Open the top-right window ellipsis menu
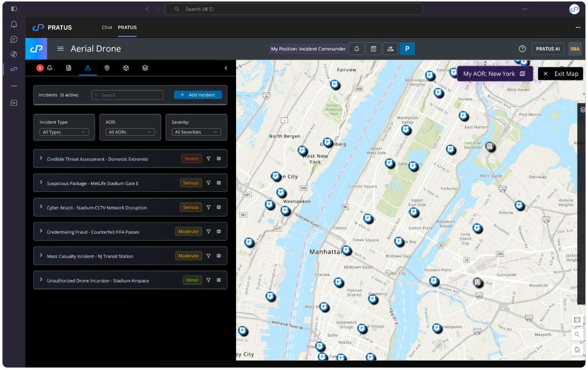Image resolution: width=588 pixels, height=370 pixels. point(525,9)
